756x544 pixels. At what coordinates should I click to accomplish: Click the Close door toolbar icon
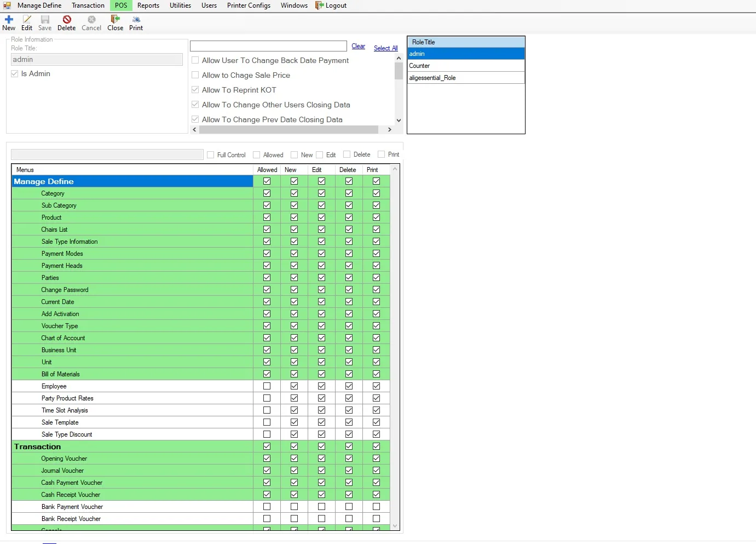pos(115,20)
